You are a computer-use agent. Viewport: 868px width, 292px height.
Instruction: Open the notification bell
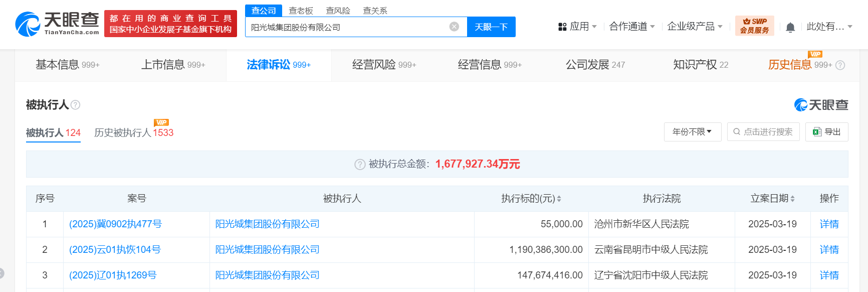[x=790, y=27]
